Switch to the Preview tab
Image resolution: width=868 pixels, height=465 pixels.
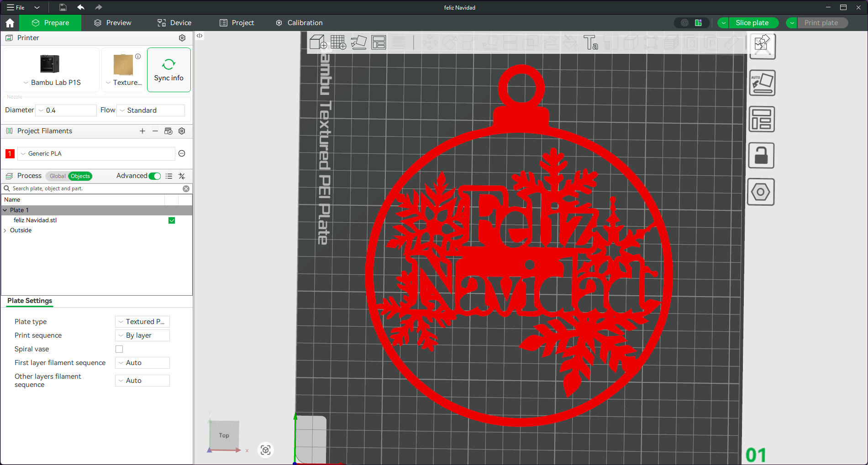click(x=113, y=23)
